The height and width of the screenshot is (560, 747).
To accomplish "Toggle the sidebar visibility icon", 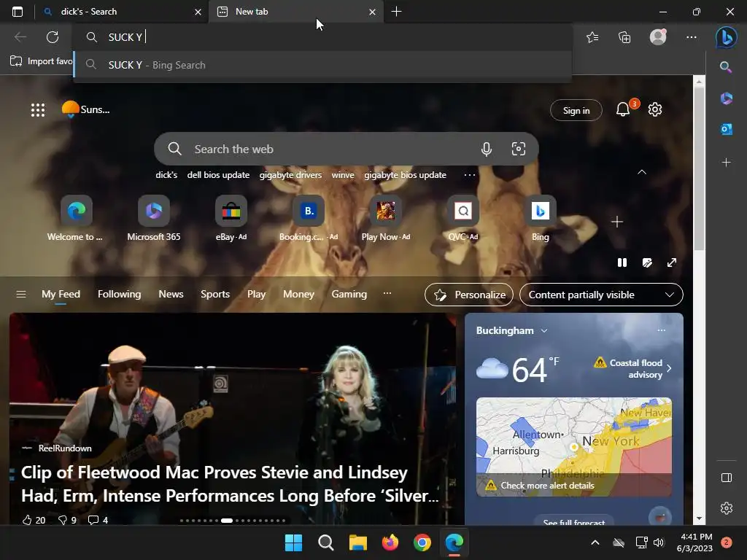I will [726, 478].
